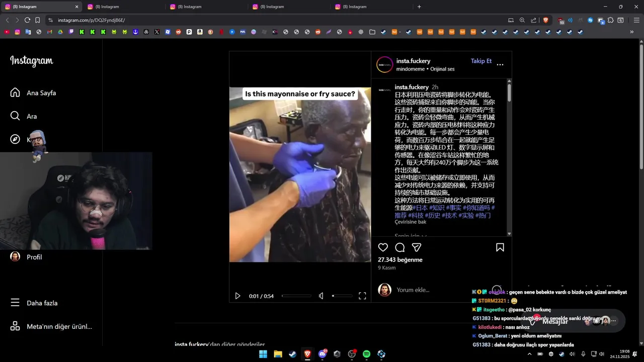Open the YouTube bookmark
This screenshot has height=362, width=644.
pos(7,32)
